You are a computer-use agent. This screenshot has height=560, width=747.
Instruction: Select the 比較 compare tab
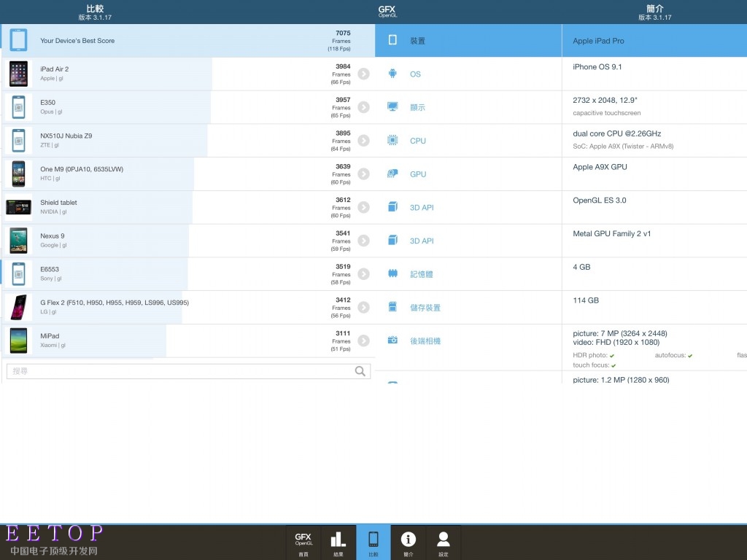coord(373,543)
